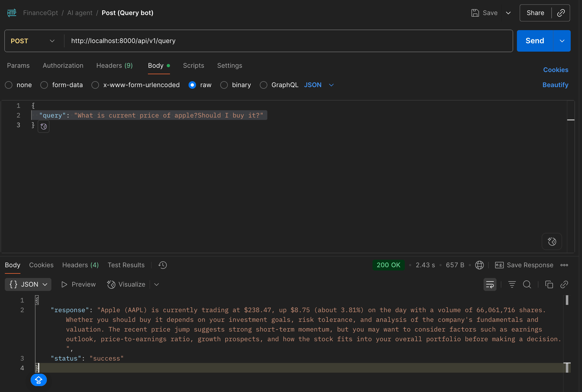Copy the request link icon beside Share
The image size is (582, 392).
pyautogui.click(x=561, y=13)
